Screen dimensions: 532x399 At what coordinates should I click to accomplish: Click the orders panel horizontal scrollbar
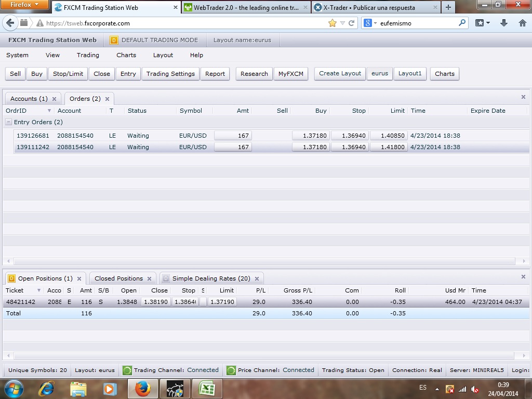[x=264, y=261]
